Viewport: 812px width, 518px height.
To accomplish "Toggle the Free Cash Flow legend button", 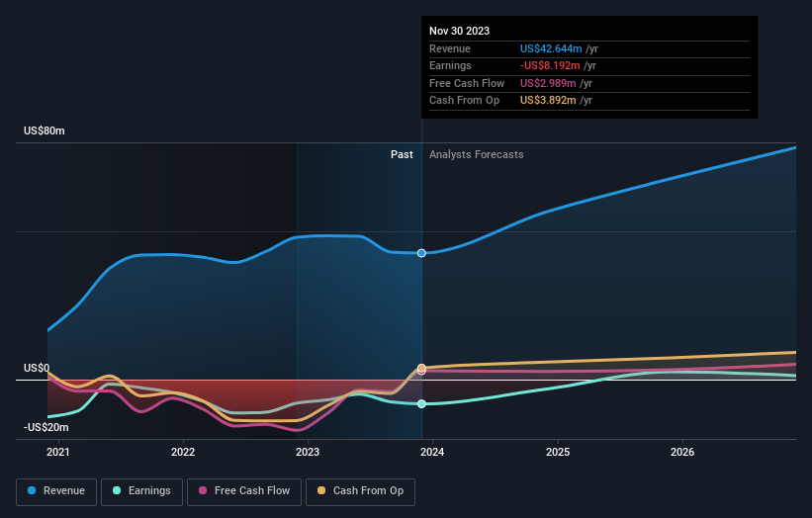I will point(244,491).
